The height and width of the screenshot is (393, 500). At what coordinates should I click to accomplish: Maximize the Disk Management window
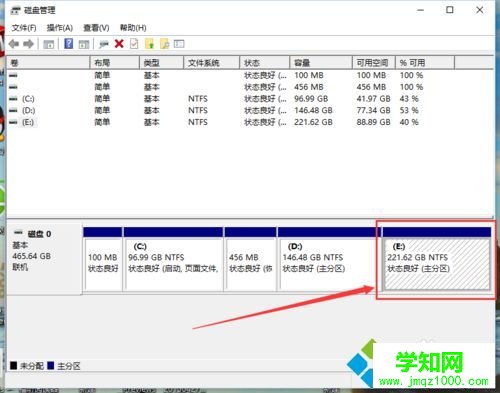click(450, 10)
